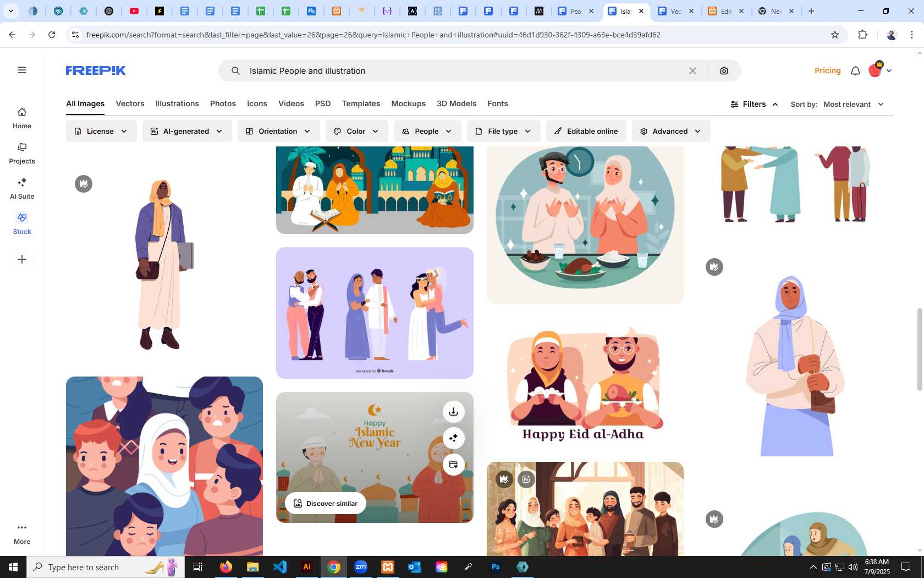Switch to PSD tab
Image resolution: width=924 pixels, height=578 pixels.
tap(323, 103)
